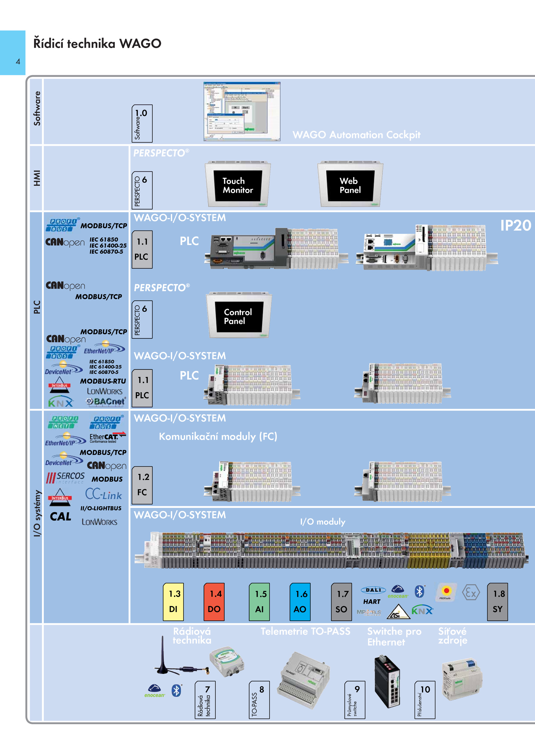
Task: Click the EtherCAT Conformance tested logo
Action: coord(108,438)
